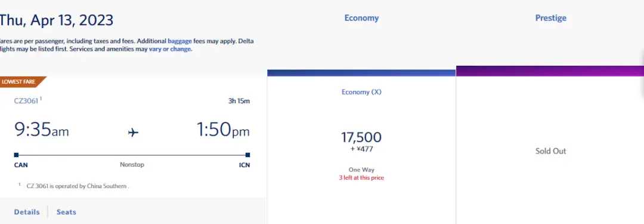Open flight Details

27,212
